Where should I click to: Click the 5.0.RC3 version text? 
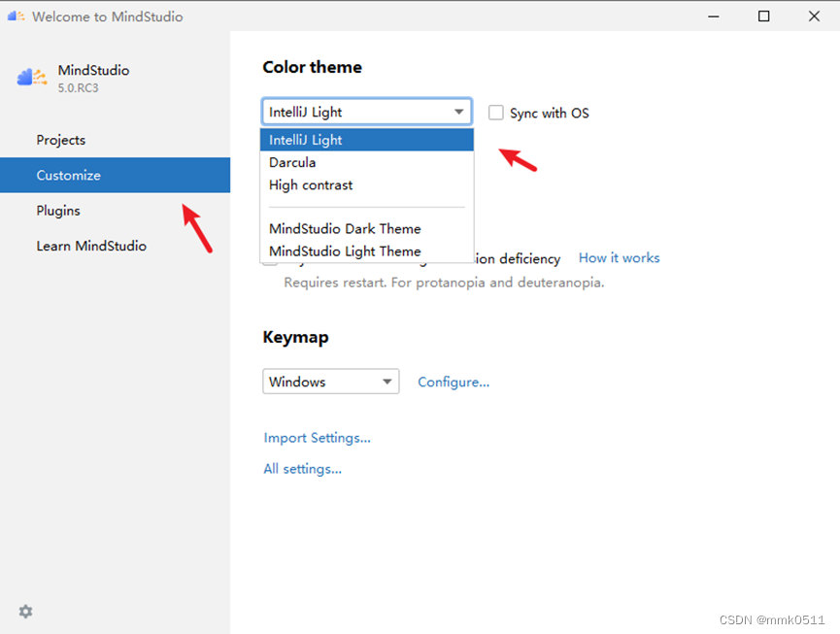79,87
